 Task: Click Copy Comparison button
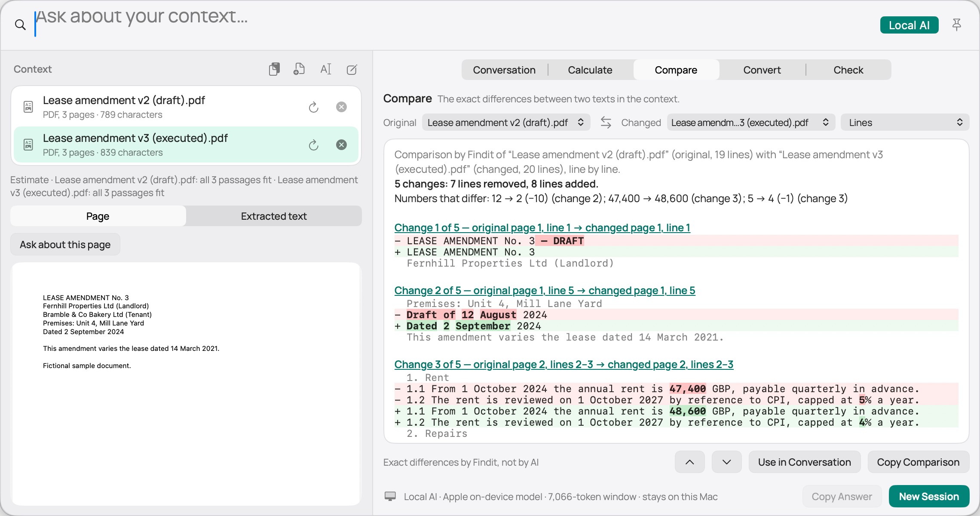coord(919,462)
